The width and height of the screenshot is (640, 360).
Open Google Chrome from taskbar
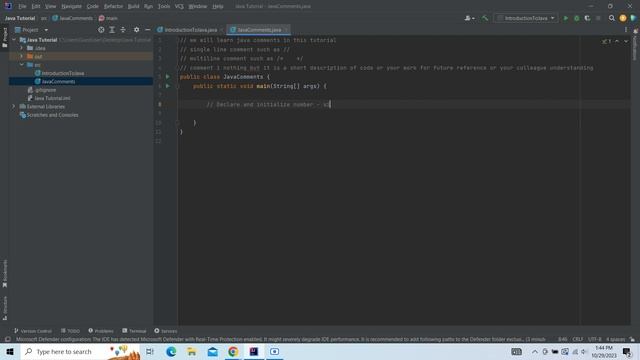[233, 351]
